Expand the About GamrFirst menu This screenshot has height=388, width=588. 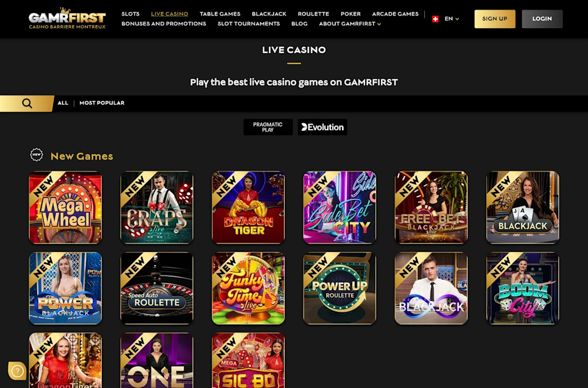click(x=350, y=23)
